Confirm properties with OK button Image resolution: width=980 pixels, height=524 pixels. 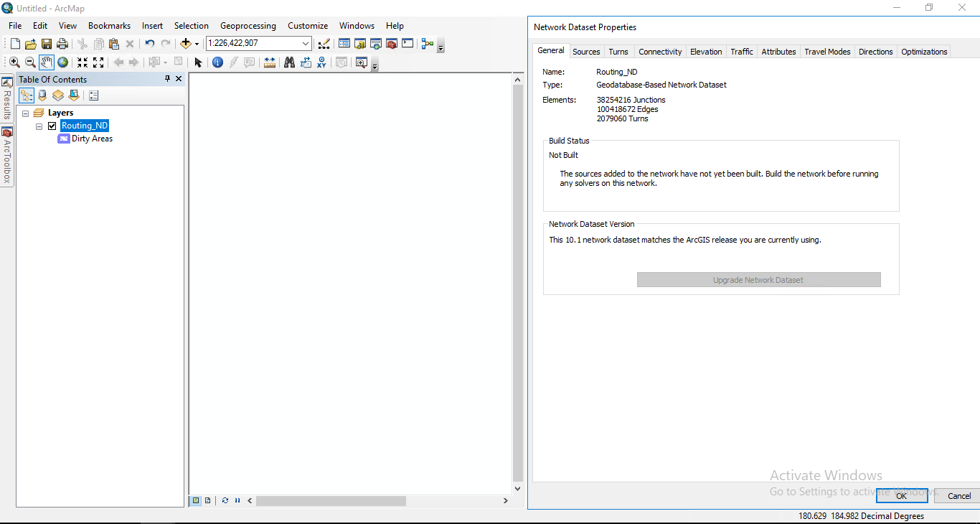902,495
